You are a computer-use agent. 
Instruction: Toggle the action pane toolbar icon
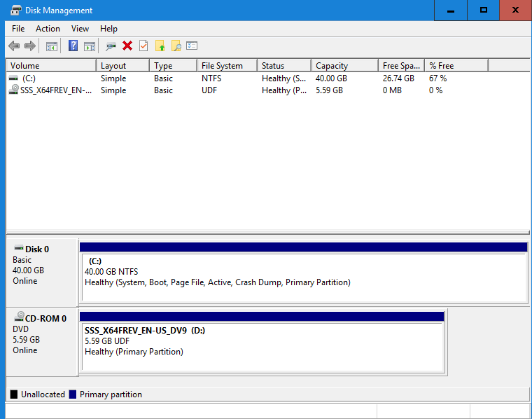pos(90,46)
